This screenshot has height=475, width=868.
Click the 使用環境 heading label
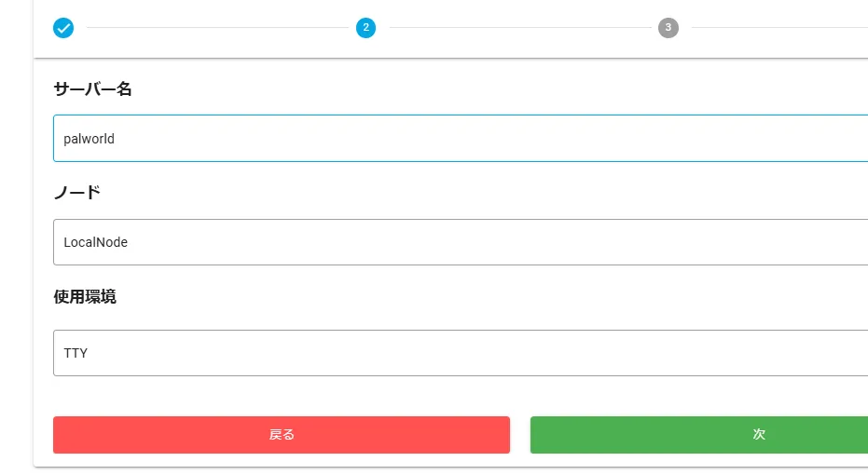point(85,297)
